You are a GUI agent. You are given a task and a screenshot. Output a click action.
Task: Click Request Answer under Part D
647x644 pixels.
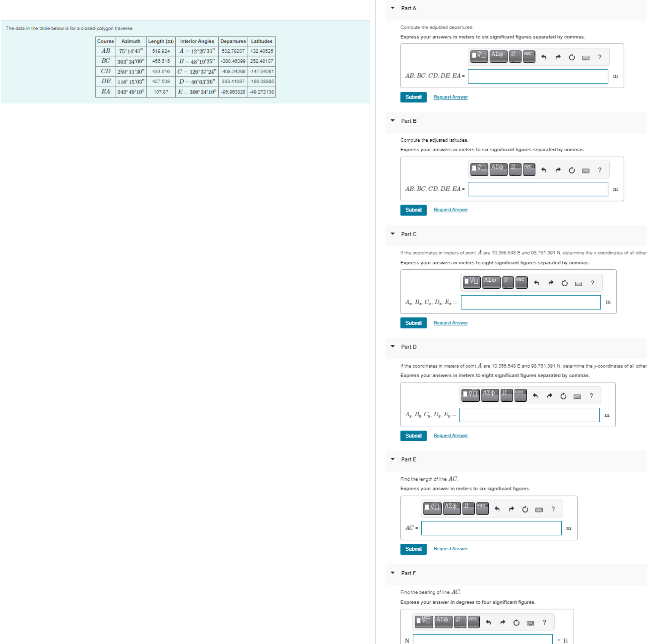[x=451, y=435]
